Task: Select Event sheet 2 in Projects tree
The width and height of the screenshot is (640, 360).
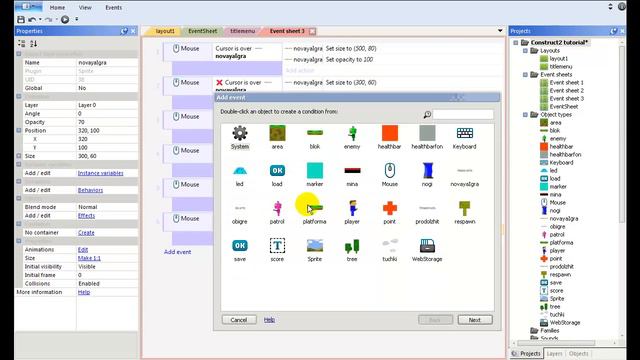Action: tap(567, 91)
